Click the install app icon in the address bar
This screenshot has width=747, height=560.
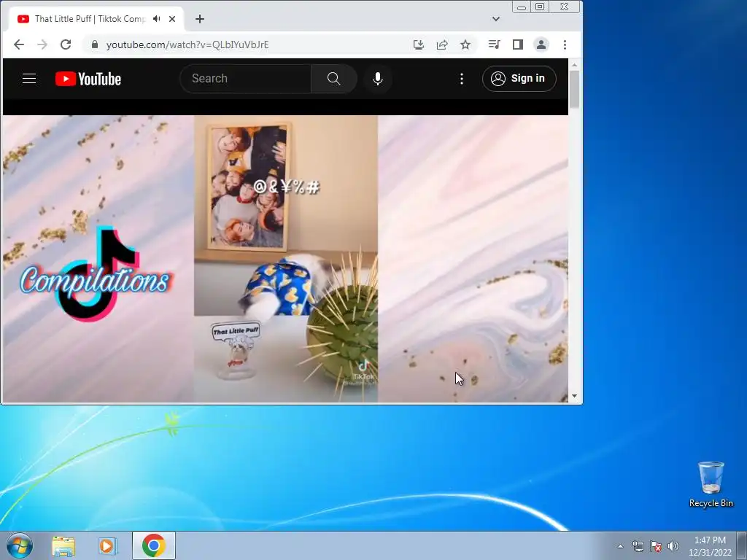(418, 44)
